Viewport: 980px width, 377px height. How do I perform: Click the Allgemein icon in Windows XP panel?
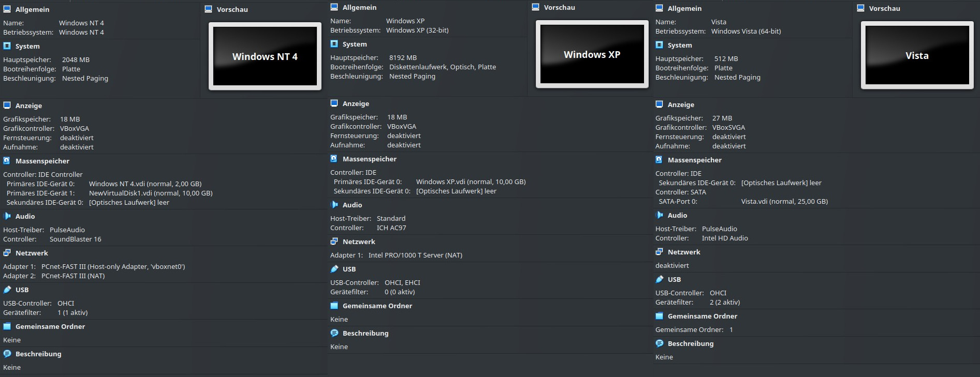pyautogui.click(x=334, y=7)
